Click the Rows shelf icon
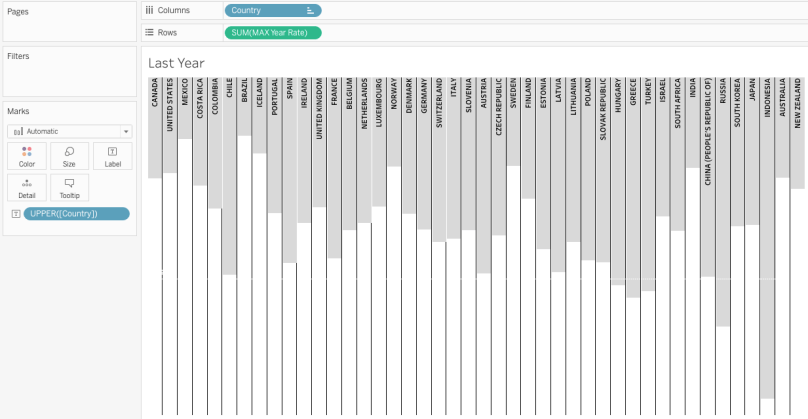 pyautogui.click(x=149, y=32)
